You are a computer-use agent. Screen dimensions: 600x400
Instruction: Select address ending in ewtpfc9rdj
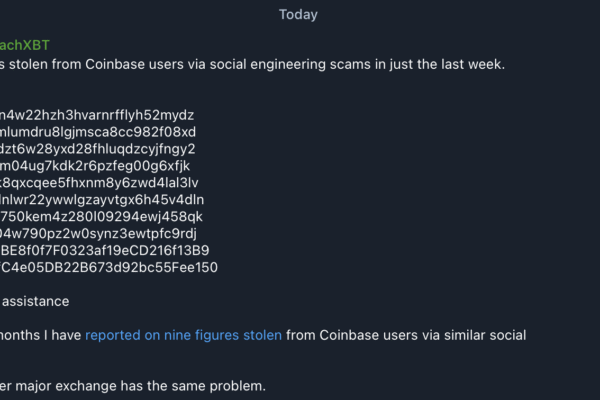coord(98,233)
